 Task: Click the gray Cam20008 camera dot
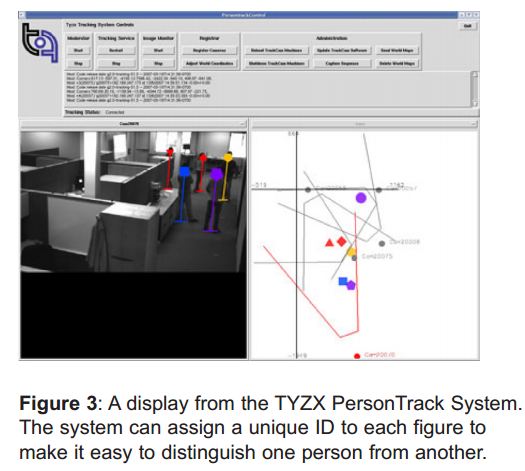click(382, 243)
